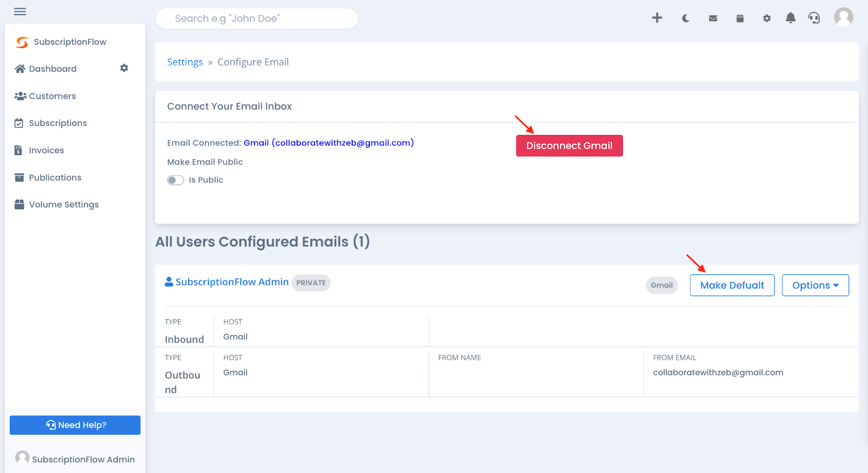Open Dashboard from the sidebar

point(53,69)
